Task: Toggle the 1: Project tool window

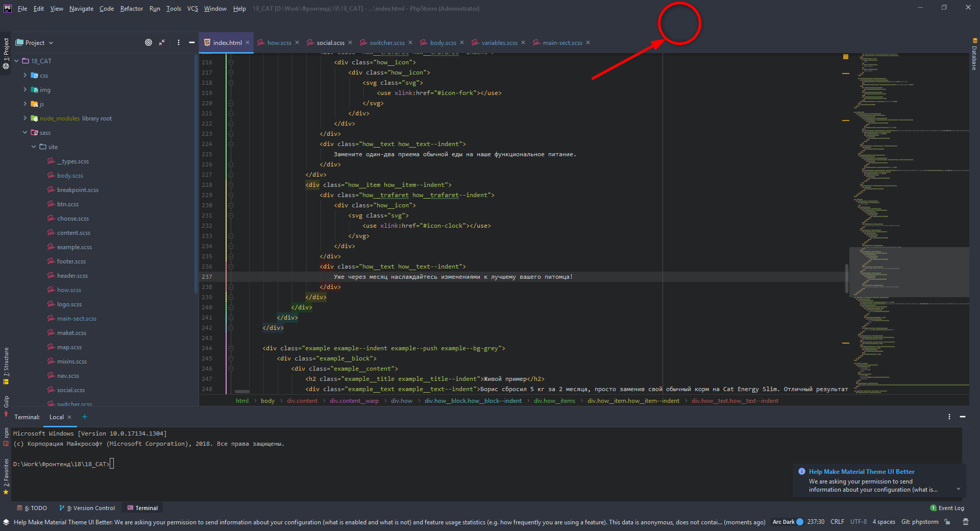Action: tap(6, 54)
